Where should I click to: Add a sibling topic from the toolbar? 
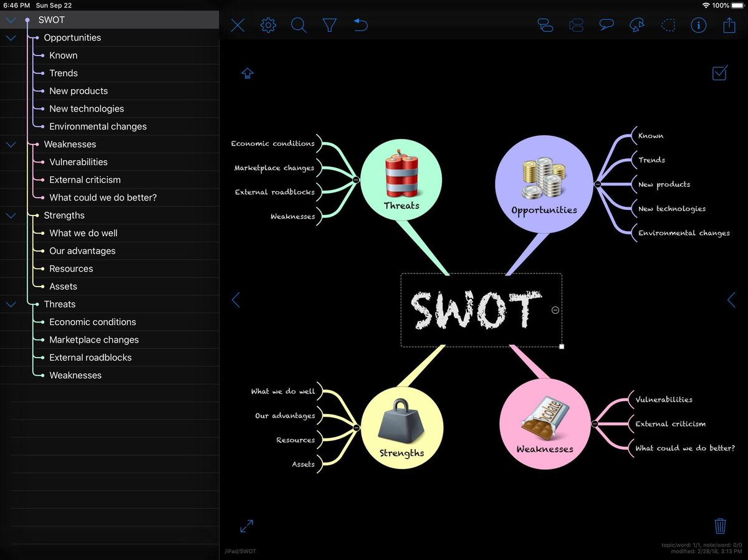tap(576, 25)
